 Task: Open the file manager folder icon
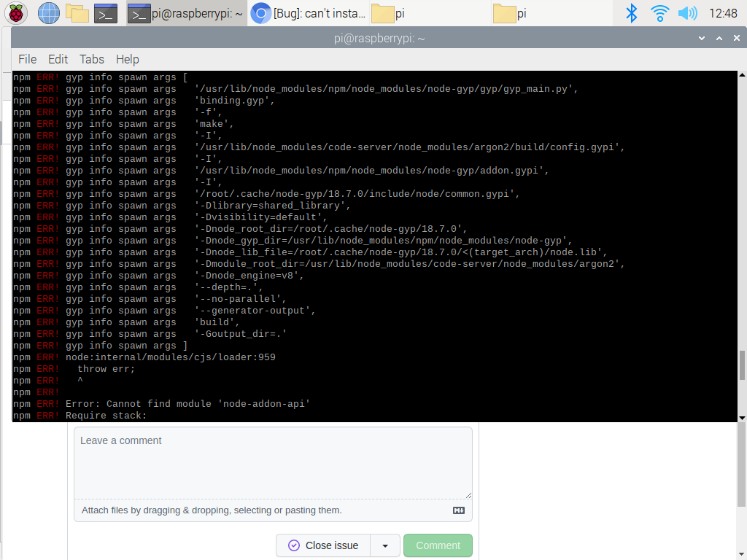pyautogui.click(x=77, y=13)
